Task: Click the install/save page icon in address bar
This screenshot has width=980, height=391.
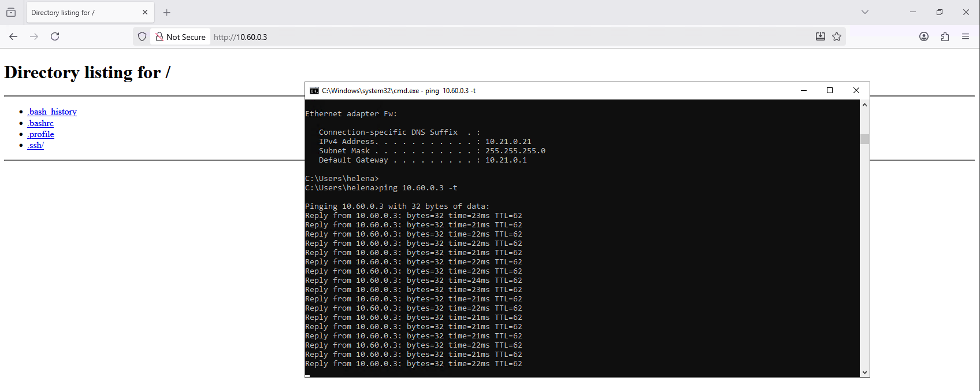Action: (820, 36)
